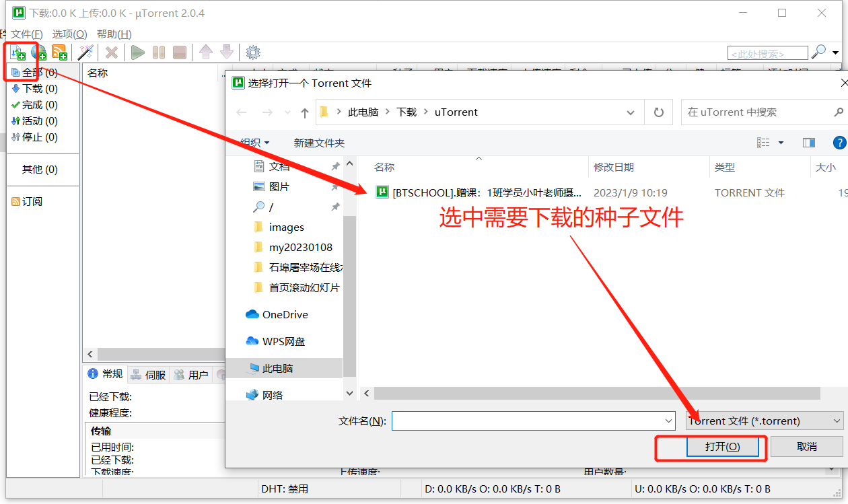
Task: Open the 文件(F) menu
Action: point(27,34)
